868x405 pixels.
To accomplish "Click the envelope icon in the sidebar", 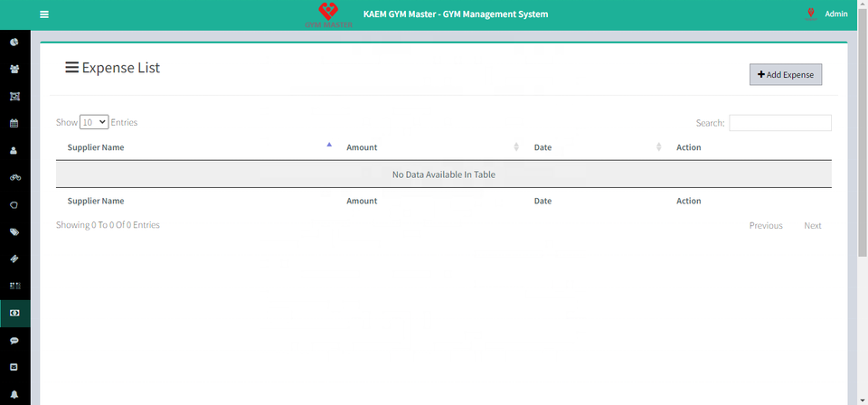I will (x=14, y=367).
